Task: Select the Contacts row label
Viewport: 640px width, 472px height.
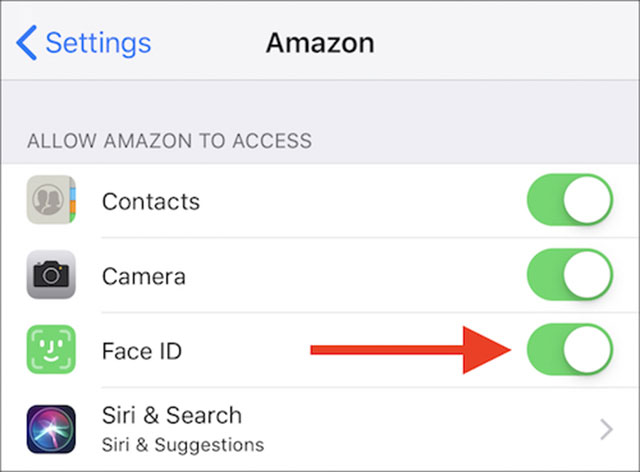Action: [151, 201]
